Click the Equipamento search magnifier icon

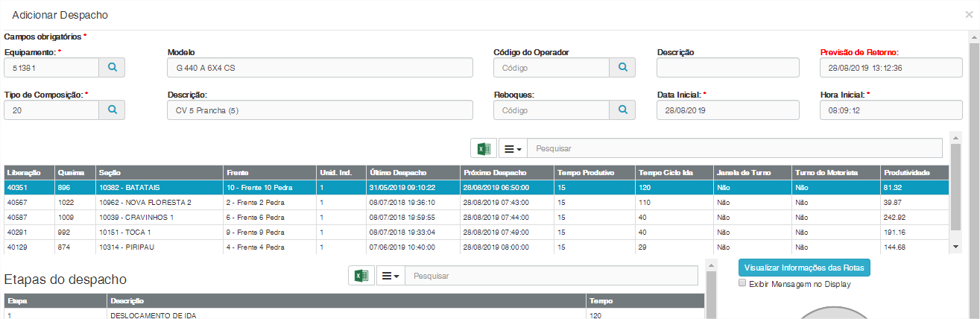pyautogui.click(x=113, y=67)
